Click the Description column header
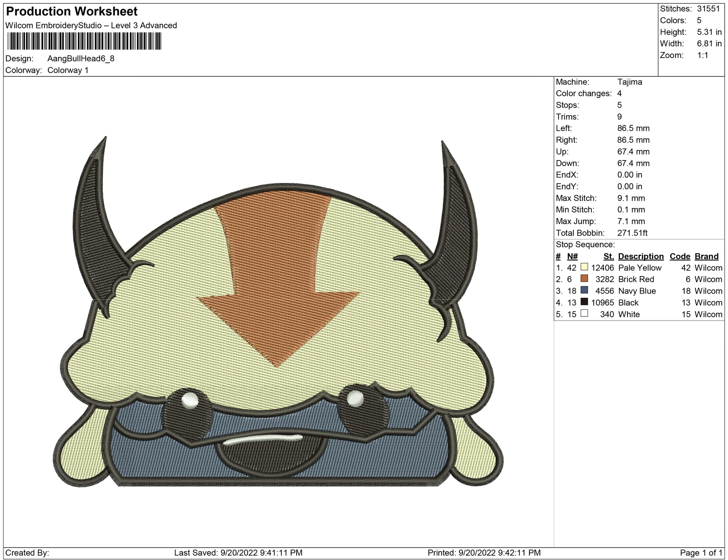 [640, 256]
